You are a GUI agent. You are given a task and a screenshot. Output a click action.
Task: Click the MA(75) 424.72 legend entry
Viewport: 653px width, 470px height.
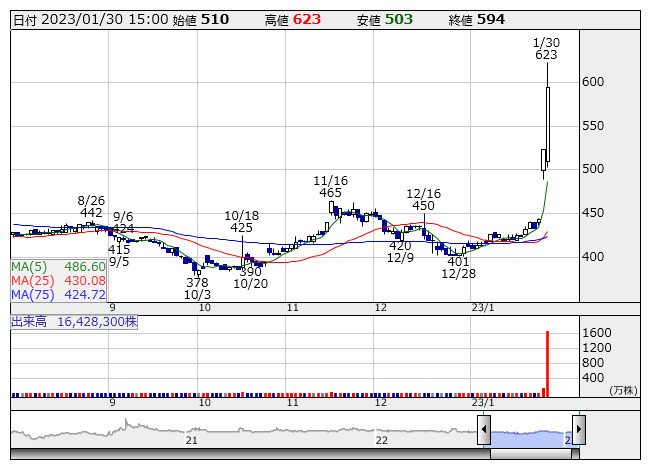[58, 295]
